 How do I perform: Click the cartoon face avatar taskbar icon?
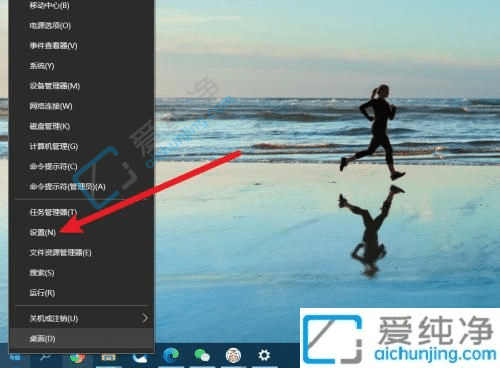(233, 355)
